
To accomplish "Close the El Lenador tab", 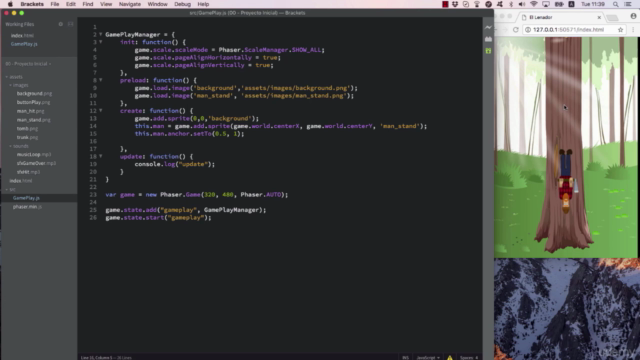I will click(x=599, y=17).
